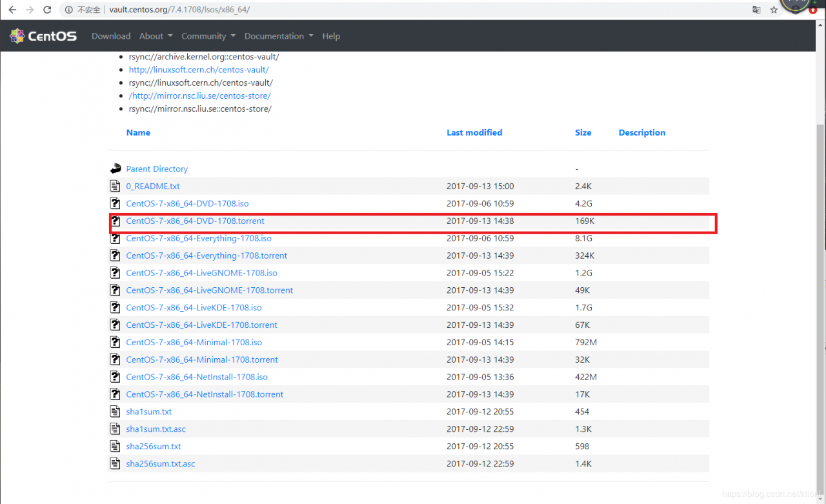
Task: Reload the page with the refresh icon
Action: 47,10
